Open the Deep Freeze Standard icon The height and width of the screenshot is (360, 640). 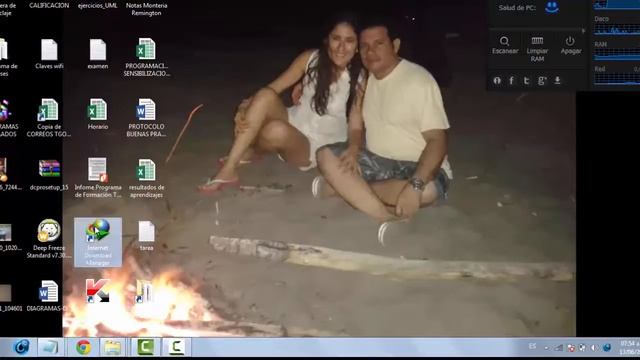(49, 239)
